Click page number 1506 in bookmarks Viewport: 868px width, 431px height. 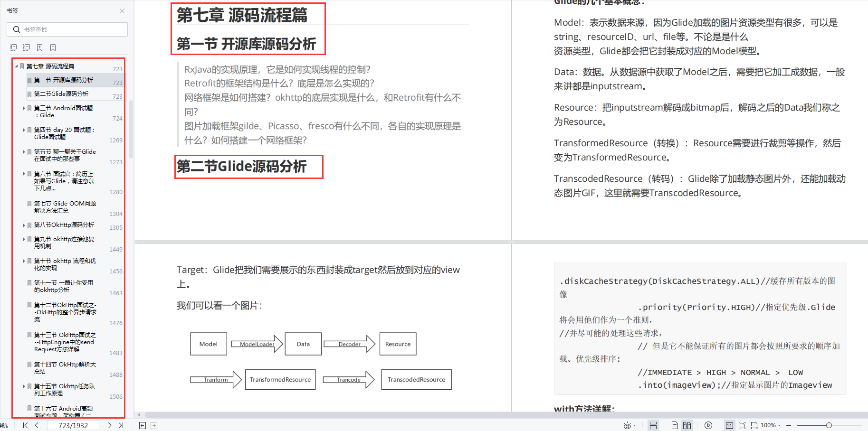click(x=116, y=397)
